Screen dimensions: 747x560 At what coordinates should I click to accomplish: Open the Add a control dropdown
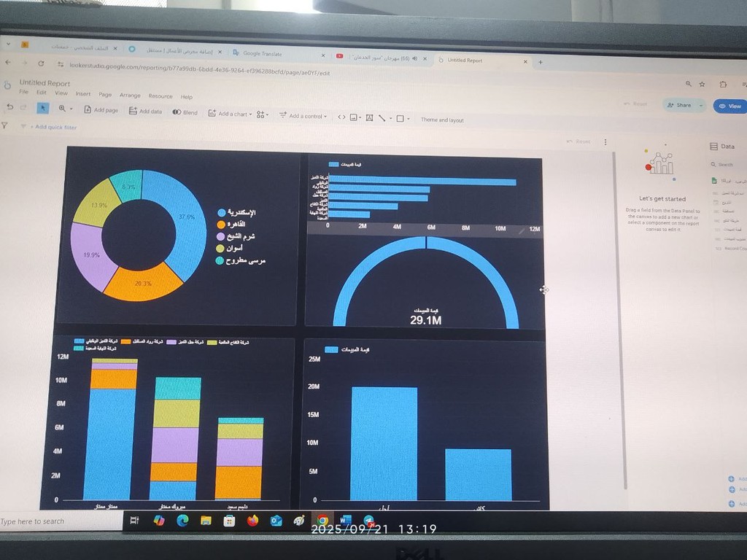303,116
